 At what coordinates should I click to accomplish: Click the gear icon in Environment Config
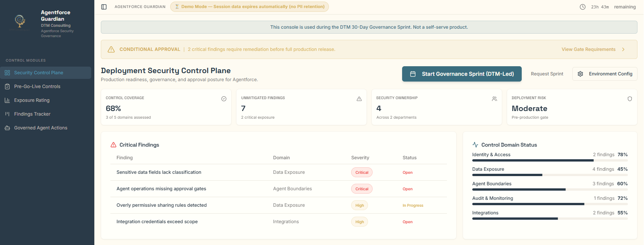coord(580,74)
